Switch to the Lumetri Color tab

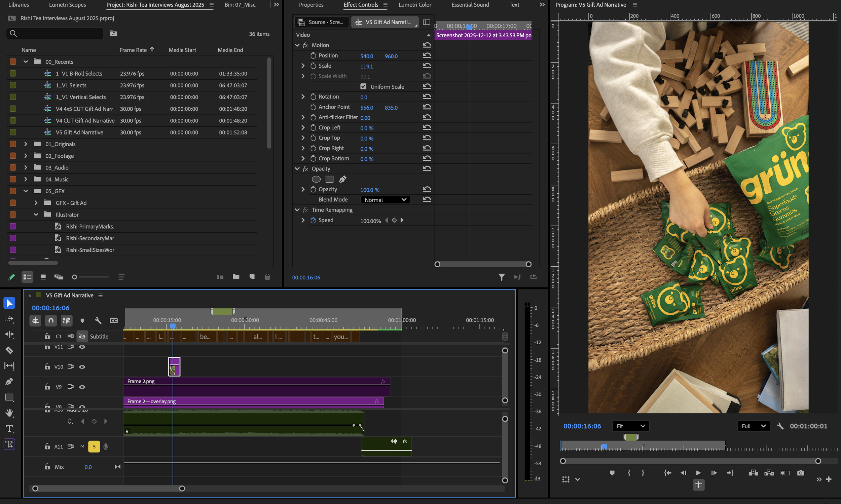414,5
